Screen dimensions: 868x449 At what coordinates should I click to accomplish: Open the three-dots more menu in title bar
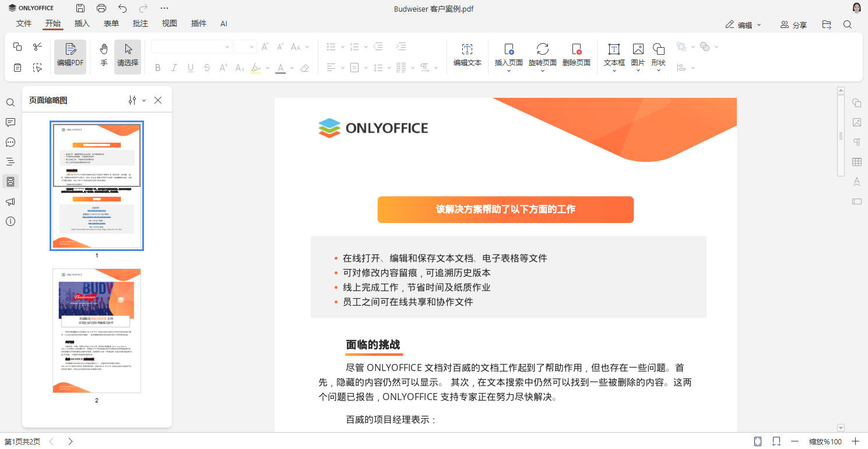(164, 8)
